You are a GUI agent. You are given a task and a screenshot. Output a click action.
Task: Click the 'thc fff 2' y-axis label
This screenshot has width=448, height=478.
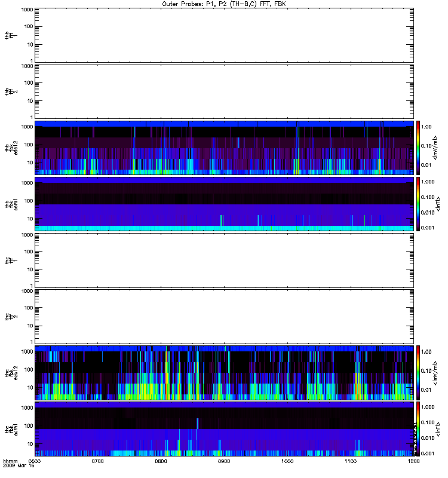pos(11,317)
